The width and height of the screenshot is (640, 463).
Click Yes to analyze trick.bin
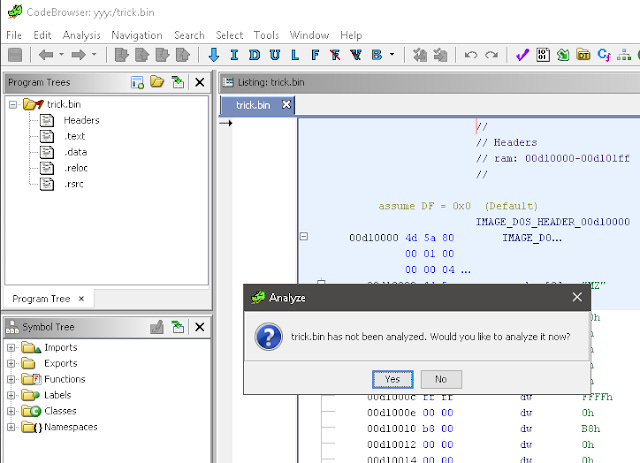coord(392,379)
